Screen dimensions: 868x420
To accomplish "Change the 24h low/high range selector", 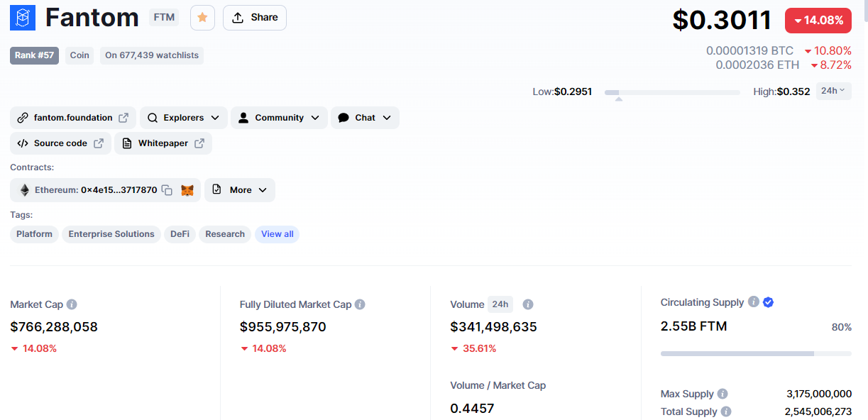I will 833,91.
